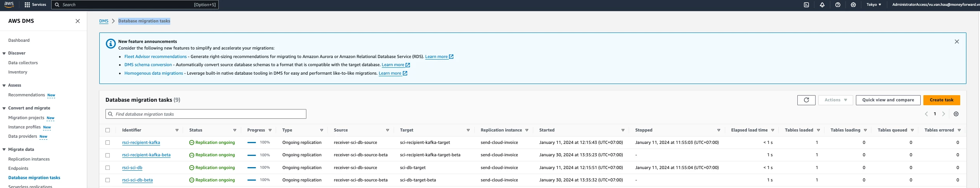This screenshot has width=980, height=188.
Task: Open Replication instances
Action: click(29, 159)
